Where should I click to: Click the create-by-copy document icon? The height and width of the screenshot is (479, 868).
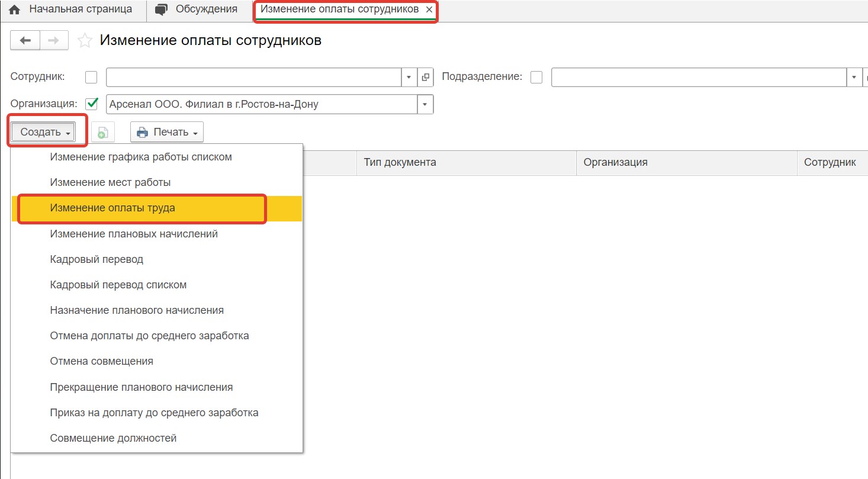[x=102, y=133]
